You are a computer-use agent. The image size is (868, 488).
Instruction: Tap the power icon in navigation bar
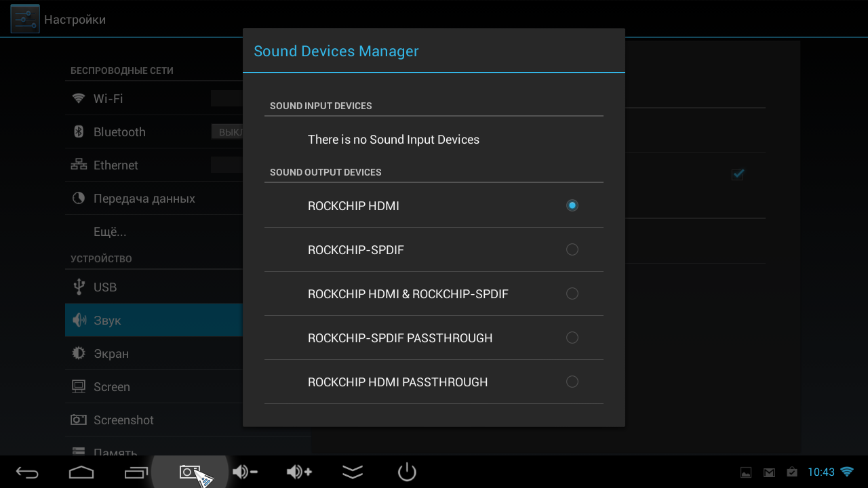coord(407,472)
